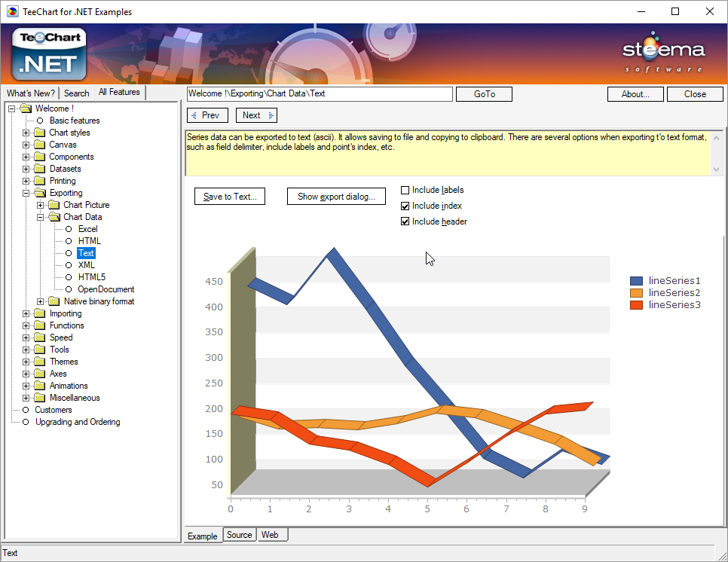This screenshot has width=728, height=562.
Task: Uncheck the Include index checkbox
Action: pos(405,206)
